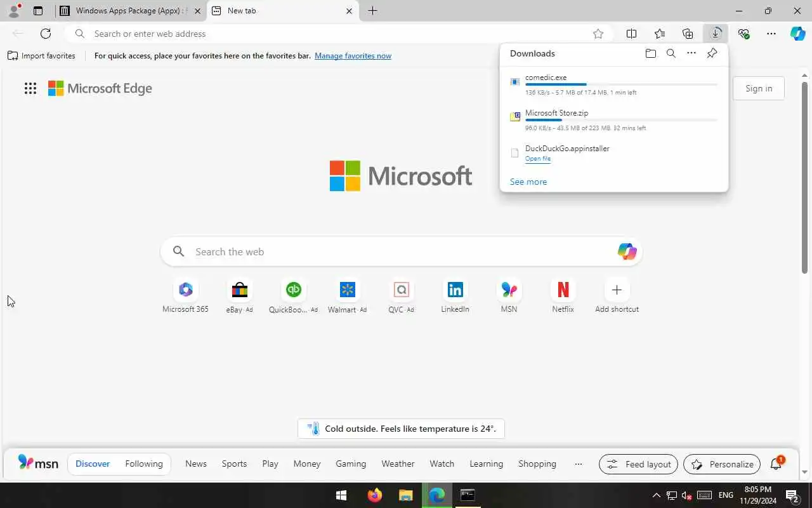Open Collections icon in toolbar
Image resolution: width=812 pixels, height=508 pixels.
[688, 34]
